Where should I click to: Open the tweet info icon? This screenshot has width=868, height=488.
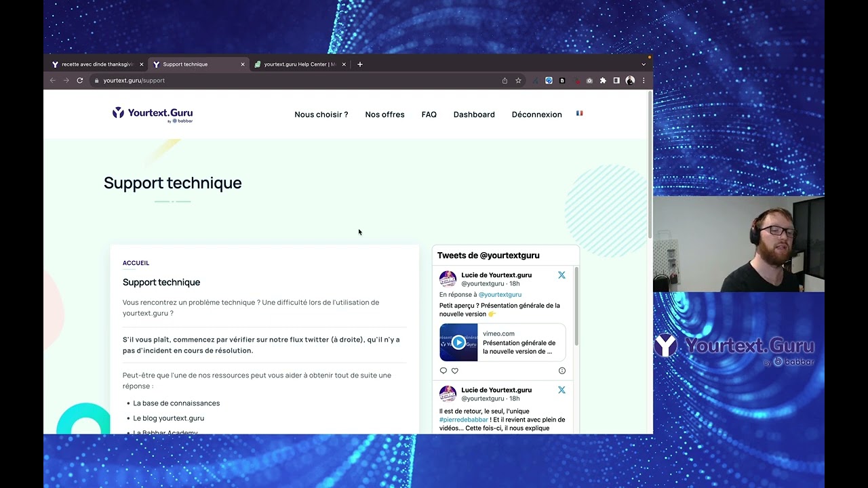tap(561, 371)
